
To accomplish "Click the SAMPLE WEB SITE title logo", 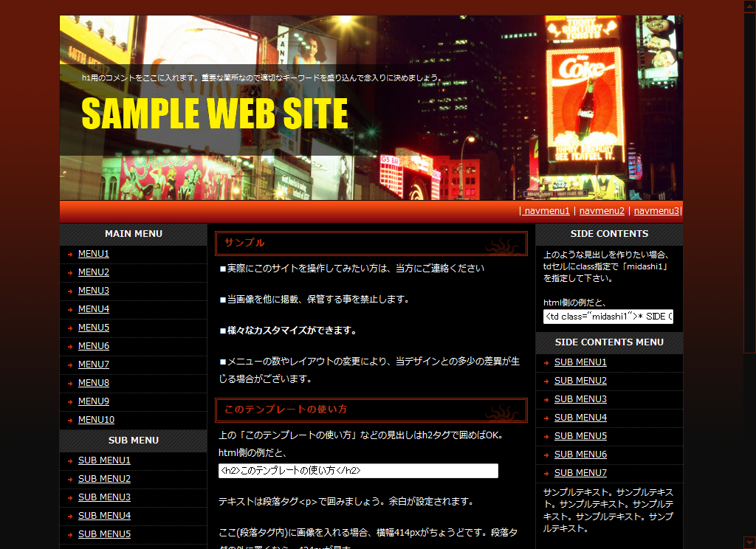I will pyautogui.click(x=215, y=114).
